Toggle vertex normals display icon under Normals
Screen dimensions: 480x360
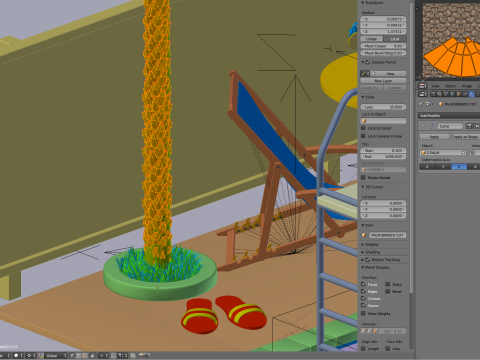pyautogui.click(x=362, y=331)
